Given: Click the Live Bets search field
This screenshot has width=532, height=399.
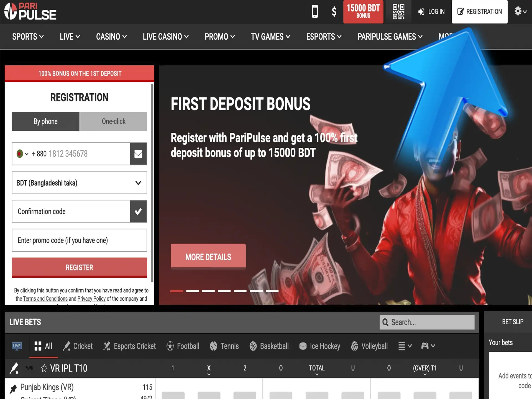Looking at the screenshot, I should (427, 322).
